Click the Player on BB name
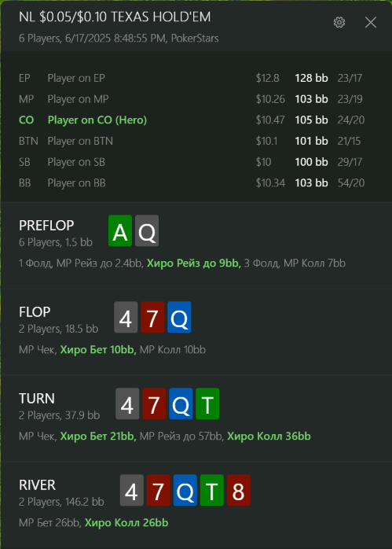392x549 pixels. pyautogui.click(x=76, y=183)
